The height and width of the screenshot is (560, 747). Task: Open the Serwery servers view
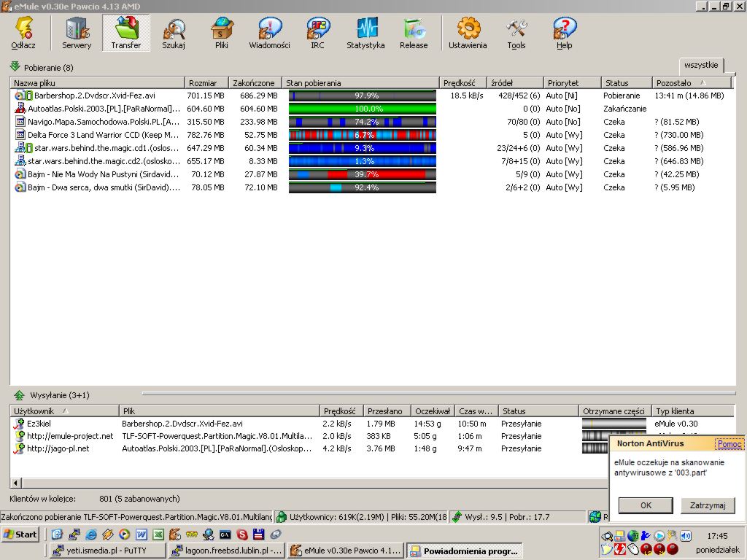pos(77,32)
